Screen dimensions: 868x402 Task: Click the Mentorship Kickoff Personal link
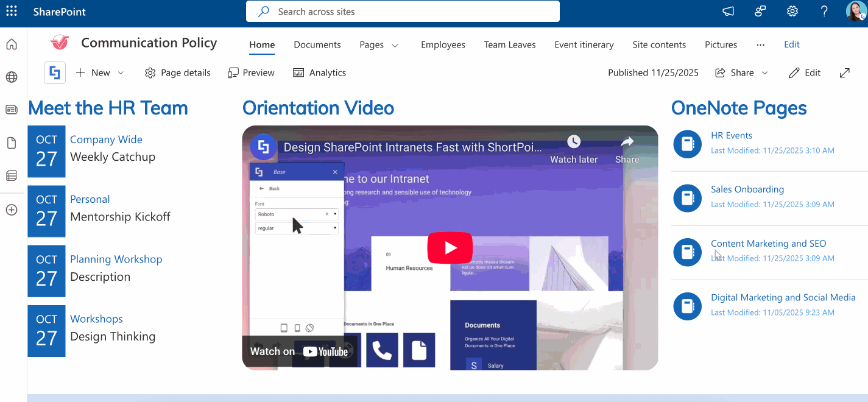[x=90, y=199]
